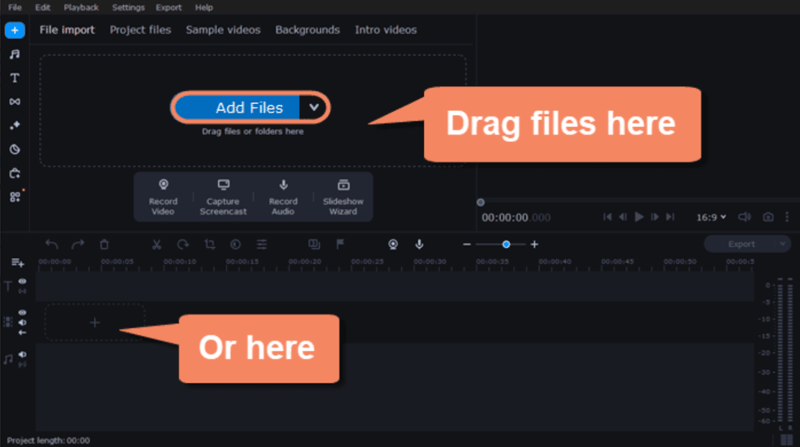Open the sidebar music and sounds panel
Screen dimensions: 800x447
tap(15, 54)
